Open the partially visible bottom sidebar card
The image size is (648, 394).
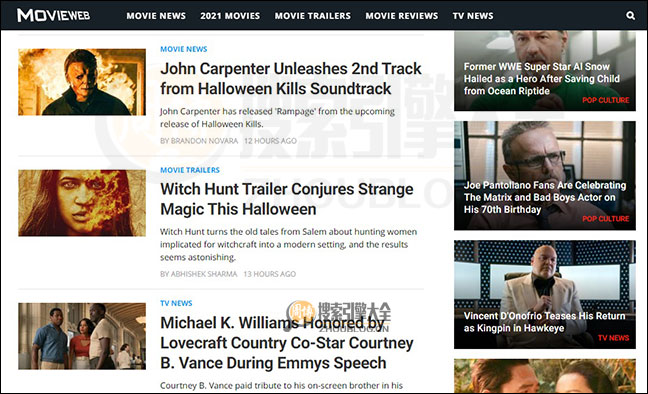(545, 375)
